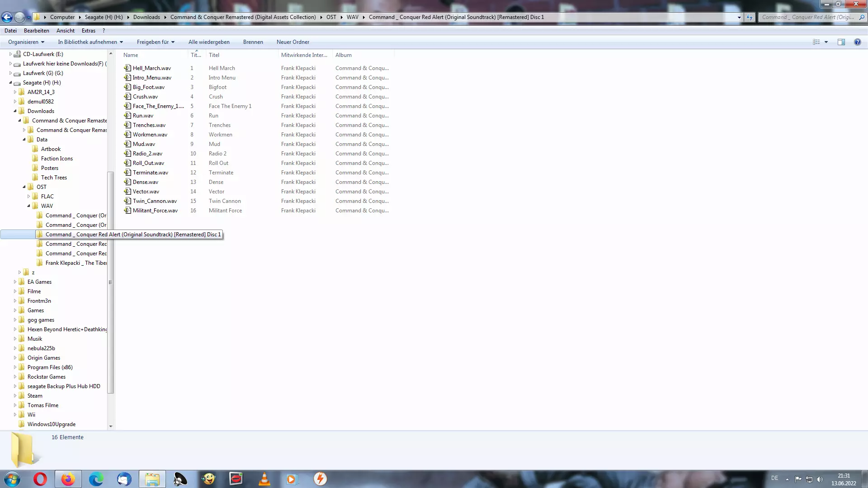Open the Extras menu

click(x=89, y=31)
